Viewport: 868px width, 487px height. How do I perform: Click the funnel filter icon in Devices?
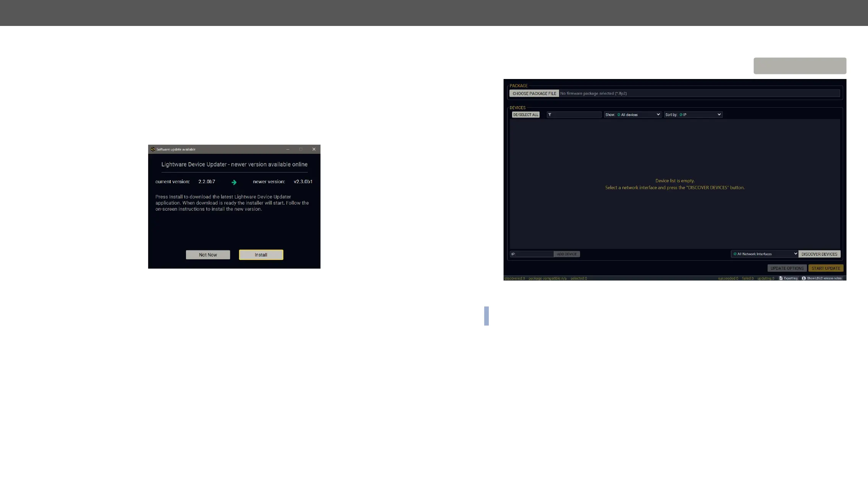point(550,114)
